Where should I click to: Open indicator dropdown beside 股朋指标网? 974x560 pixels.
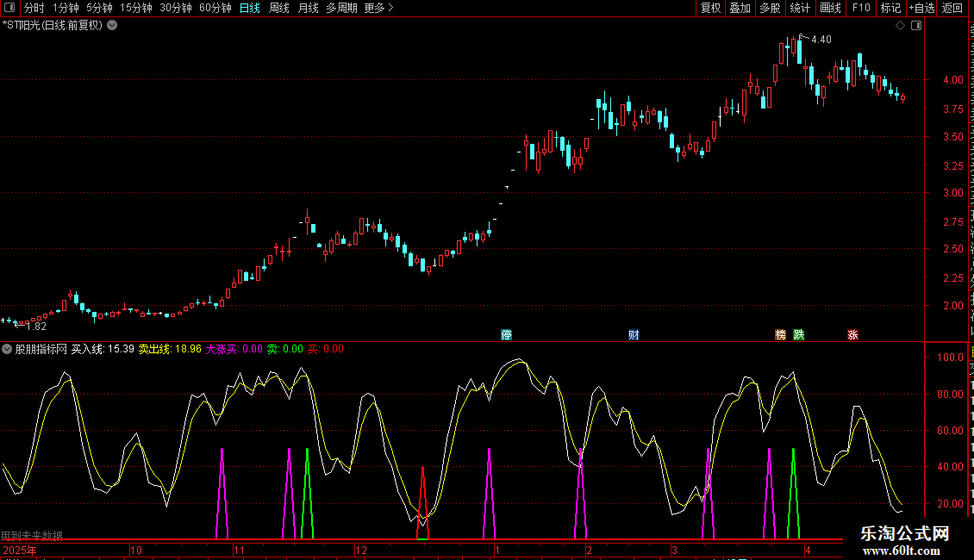(x=7, y=349)
